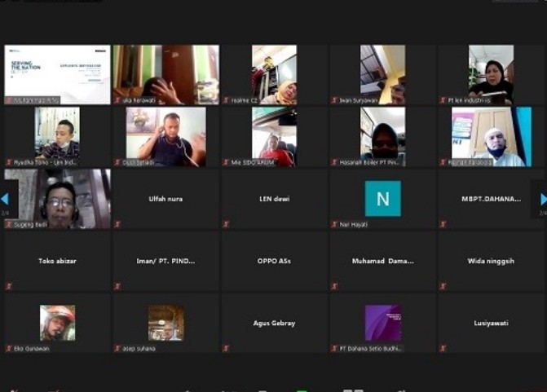Image resolution: width=547 pixels, height=392 pixels.
Task: Select Pt len industri video feed
Action: point(492,75)
